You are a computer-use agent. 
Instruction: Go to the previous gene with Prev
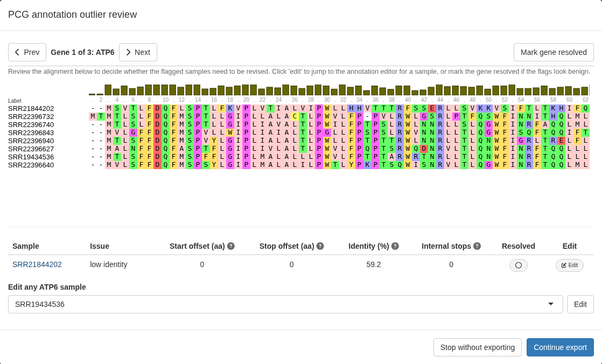tap(27, 52)
